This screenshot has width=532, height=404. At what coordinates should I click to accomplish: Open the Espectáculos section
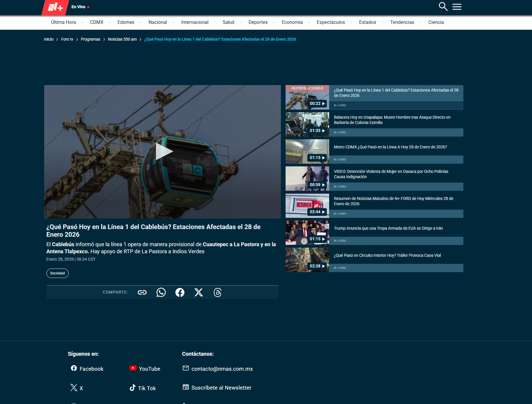click(331, 22)
